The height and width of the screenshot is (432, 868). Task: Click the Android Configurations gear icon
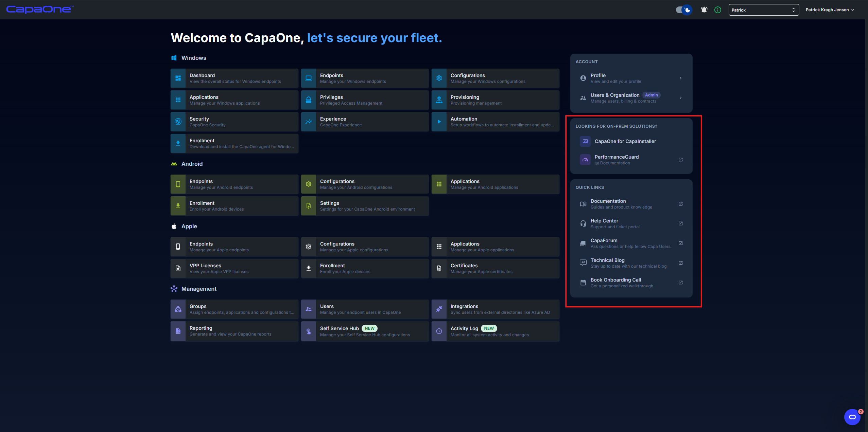click(x=309, y=184)
